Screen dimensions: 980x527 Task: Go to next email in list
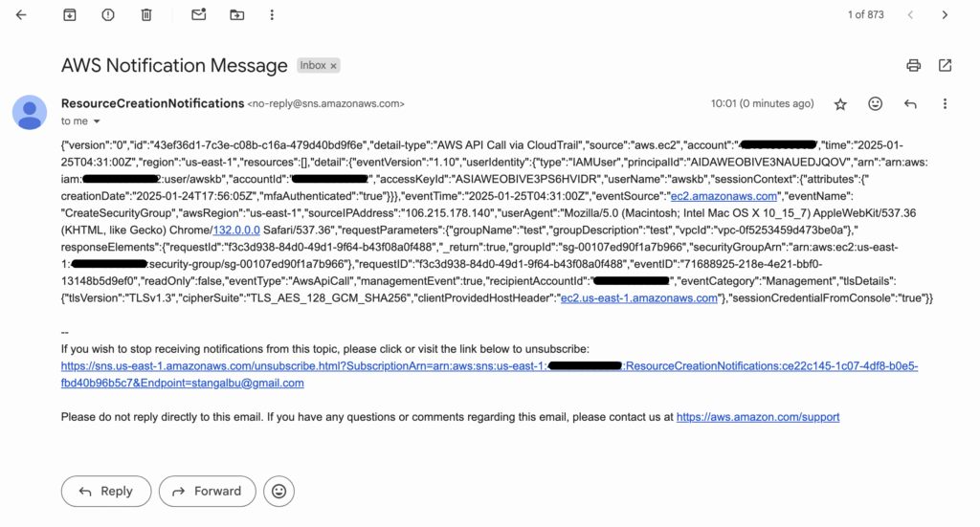click(x=945, y=15)
